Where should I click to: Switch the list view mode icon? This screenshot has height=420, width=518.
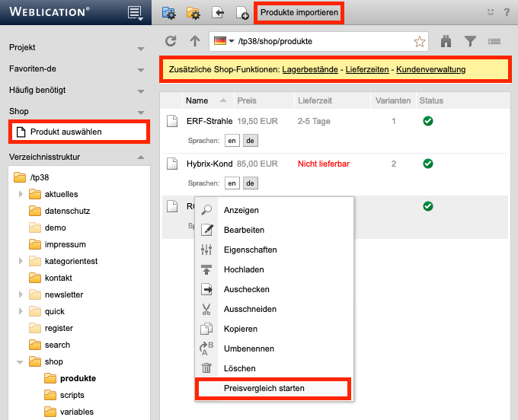tap(494, 41)
